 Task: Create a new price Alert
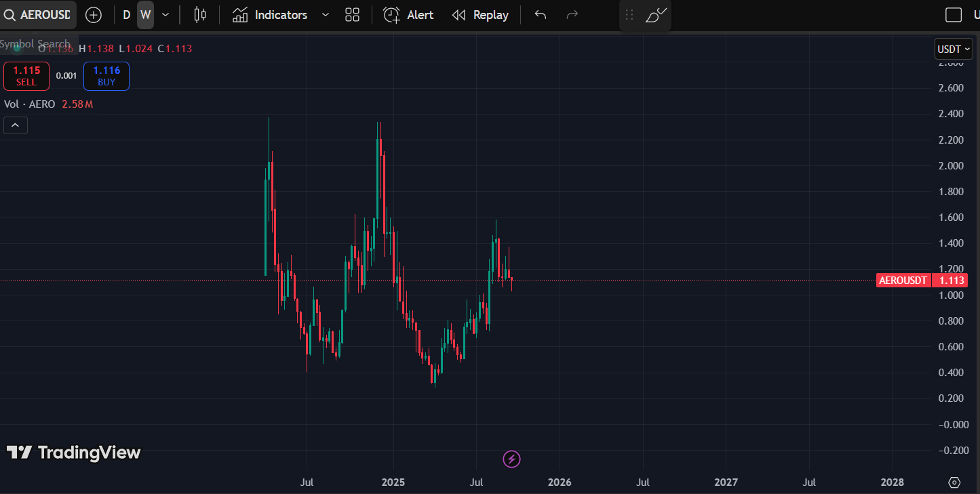[408, 15]
